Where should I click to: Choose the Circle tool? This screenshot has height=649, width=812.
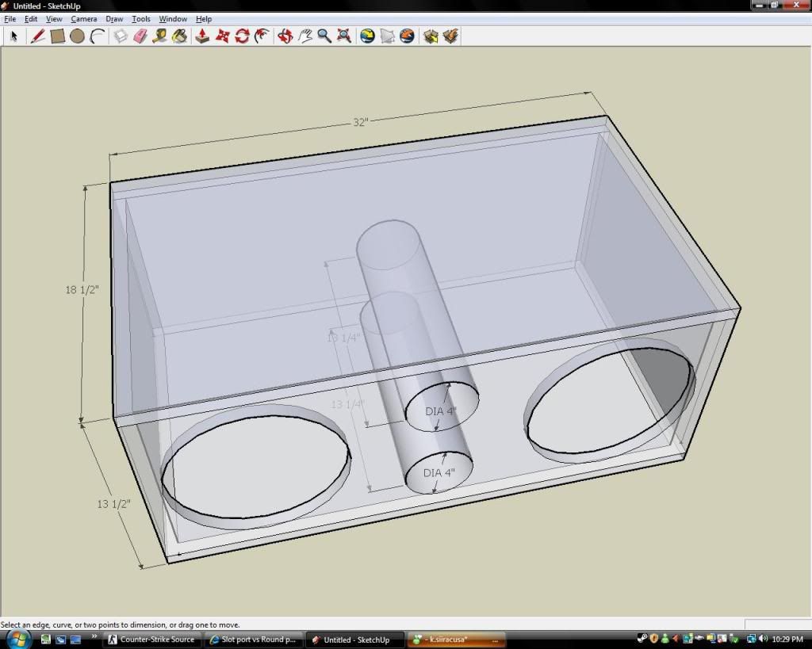78,36
